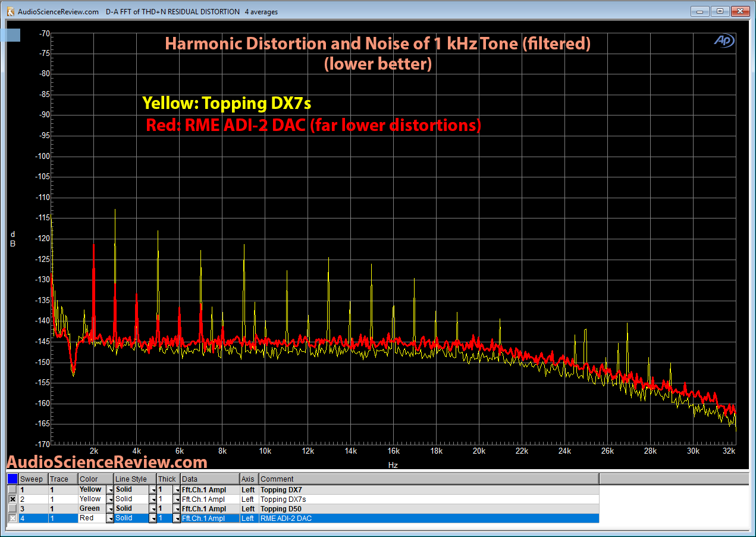Click the Thick column header
This screenshot has height=537, width=756.
tap(168, 479)
